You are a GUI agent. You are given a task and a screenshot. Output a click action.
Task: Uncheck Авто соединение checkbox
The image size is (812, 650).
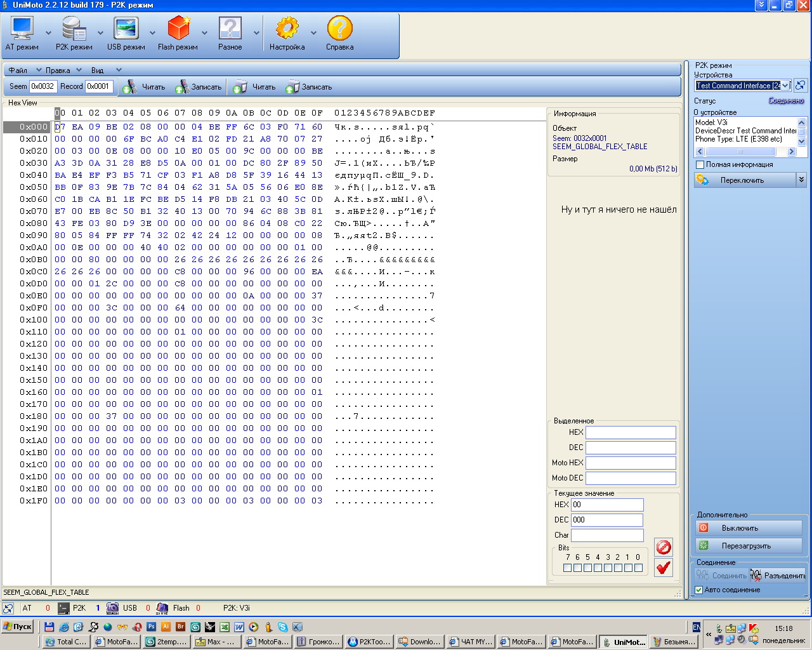coord(699,590)
